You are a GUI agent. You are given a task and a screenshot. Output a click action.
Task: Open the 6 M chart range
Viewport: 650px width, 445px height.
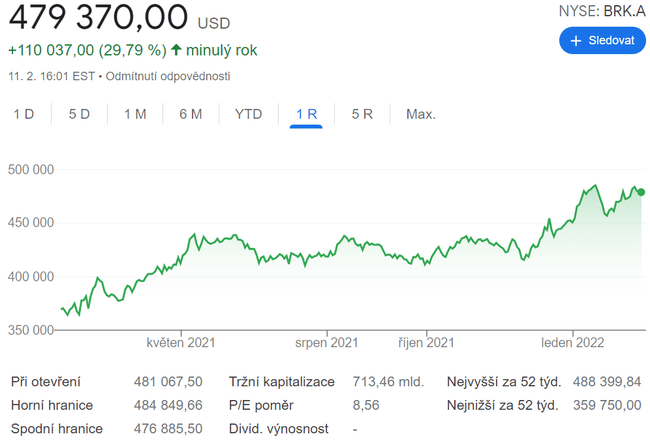(x=190, y=114)
